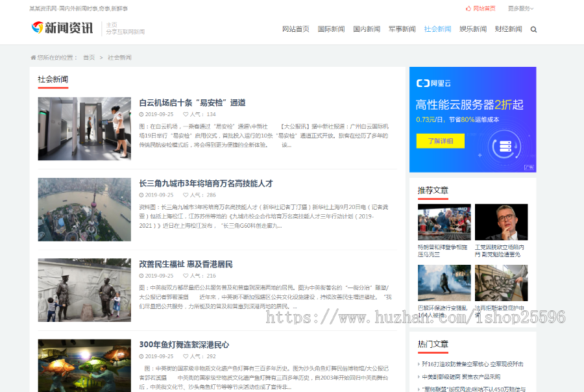Click recommended thumbnail of man with glasses
The image size is (584, 392).
[x=502, y=222]
